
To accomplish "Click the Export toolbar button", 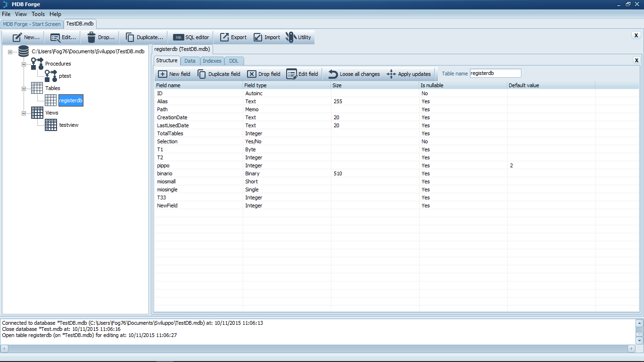I will tap(233, 37).
